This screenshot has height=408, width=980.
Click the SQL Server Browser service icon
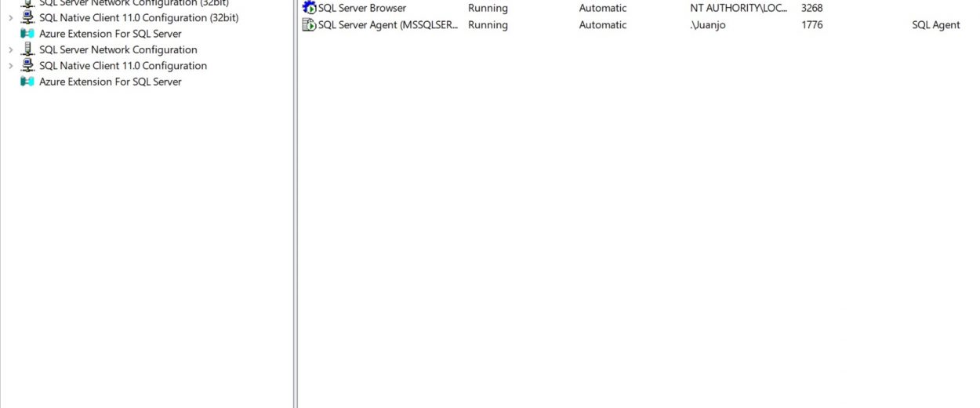tap(309, 8)
